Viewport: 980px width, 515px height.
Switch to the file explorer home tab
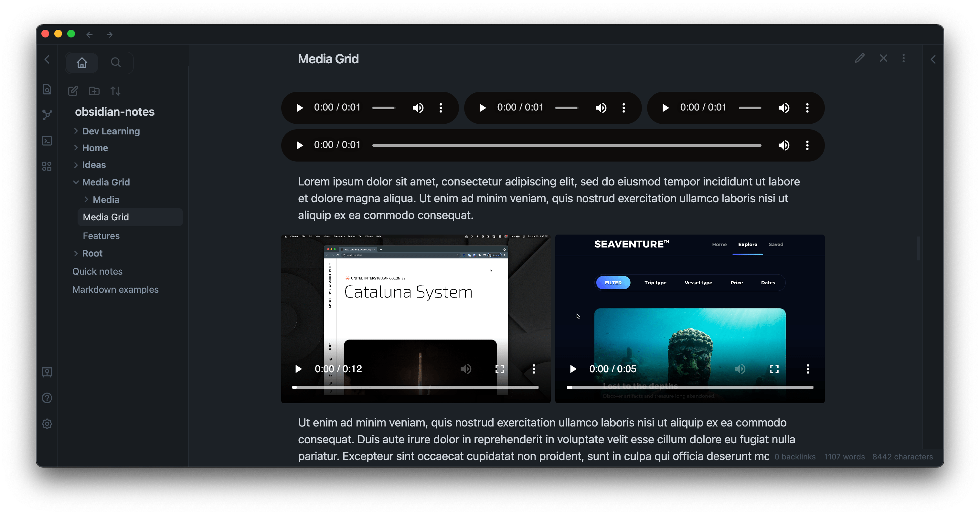pos(82,62)
